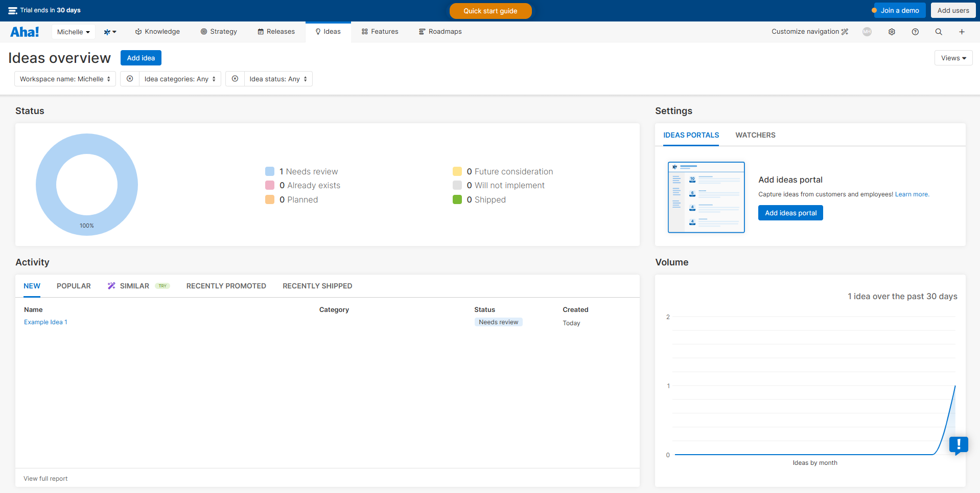Click the user avatar icon
The height and width of the screenshot is (493, 980).
coord(867,32)
